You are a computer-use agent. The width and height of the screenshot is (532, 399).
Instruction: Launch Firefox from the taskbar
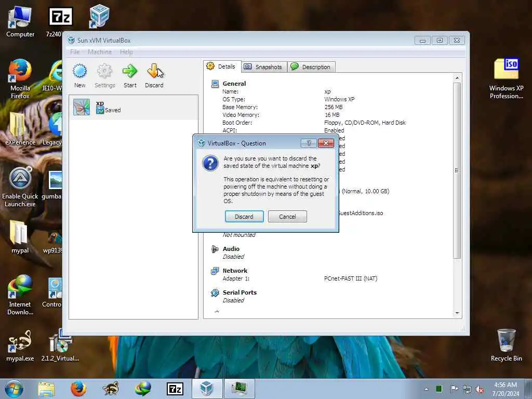(78, 389)
